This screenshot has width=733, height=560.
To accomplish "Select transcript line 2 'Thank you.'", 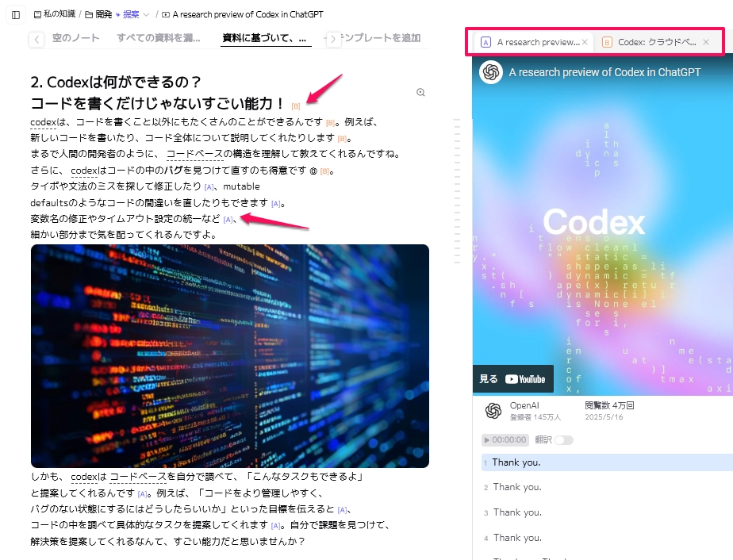I will [x=517, y=487].
